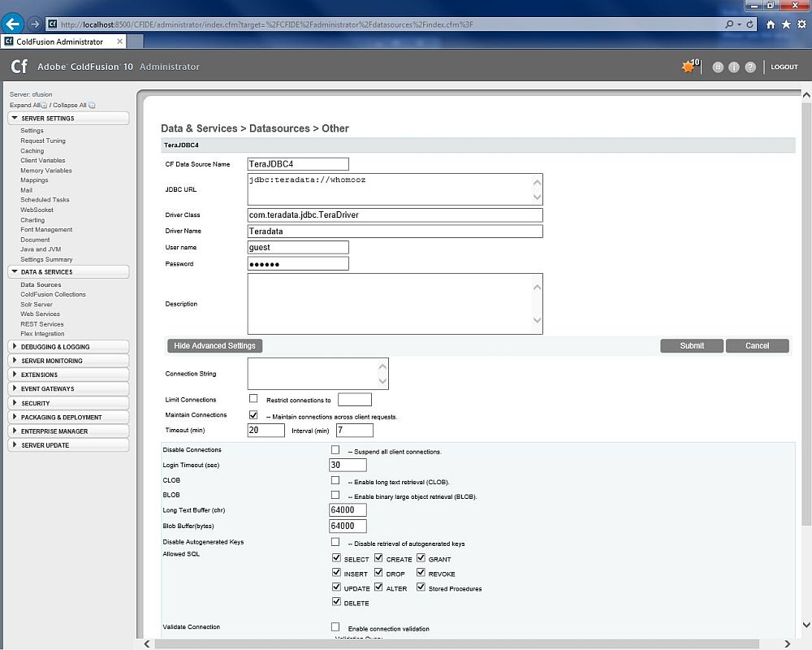Open the browser Home icon
Image resolution: width=812 pixels, height=650 pixels.
click(x=771, y=24)
